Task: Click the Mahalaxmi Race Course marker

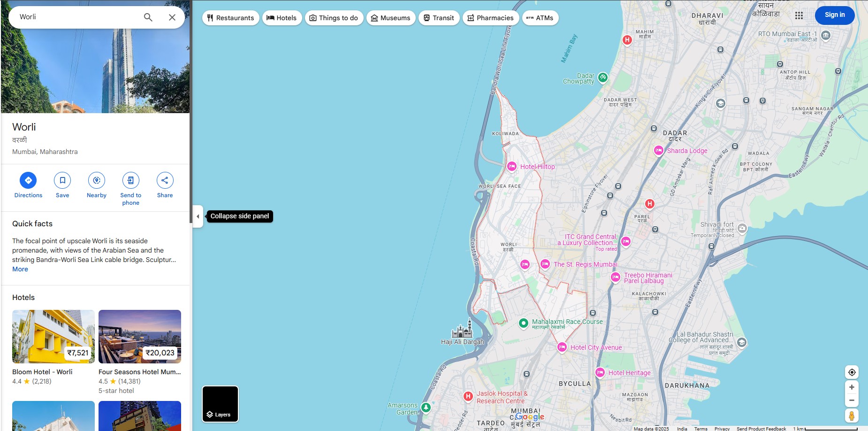Action: (x=524, y=323)
